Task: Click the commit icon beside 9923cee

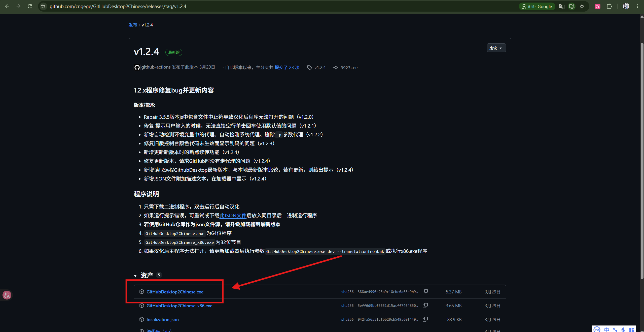Action: 336,68
